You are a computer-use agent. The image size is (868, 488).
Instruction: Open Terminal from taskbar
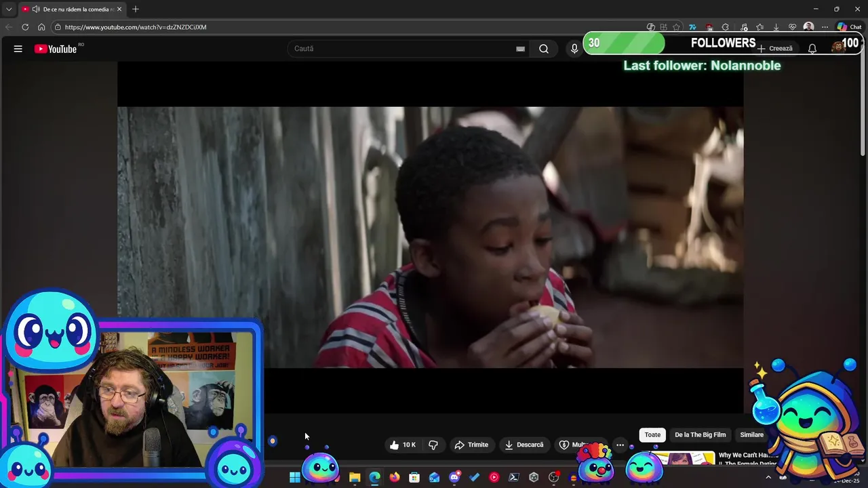point(513,478)
